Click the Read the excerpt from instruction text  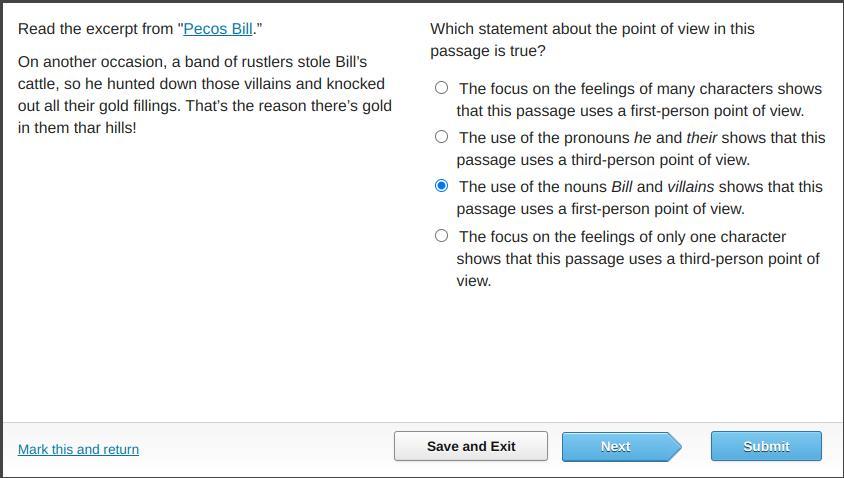[x=98, y=29]
